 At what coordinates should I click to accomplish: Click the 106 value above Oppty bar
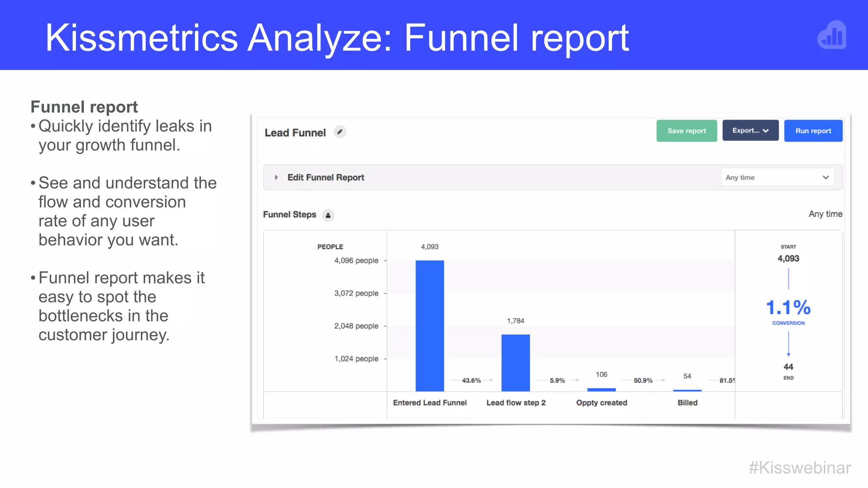click(x=601, y=374)
